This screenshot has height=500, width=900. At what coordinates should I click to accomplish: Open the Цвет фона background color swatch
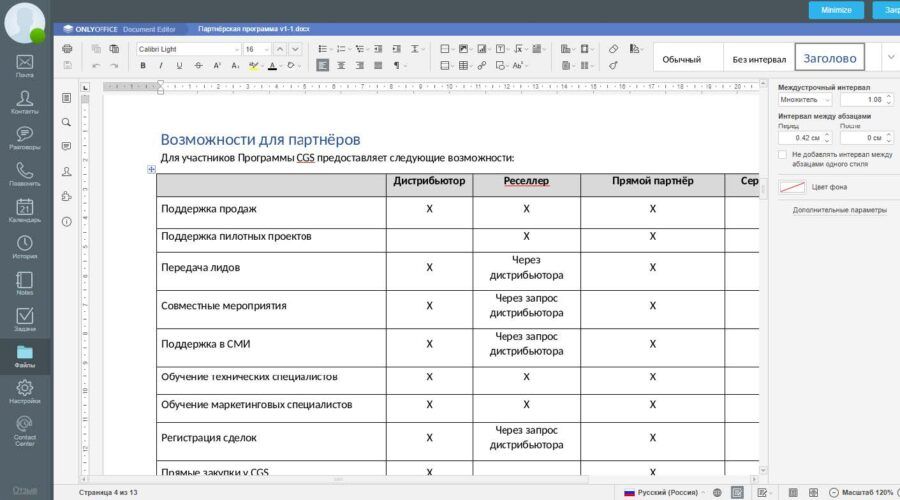click(x=792, y=187)
